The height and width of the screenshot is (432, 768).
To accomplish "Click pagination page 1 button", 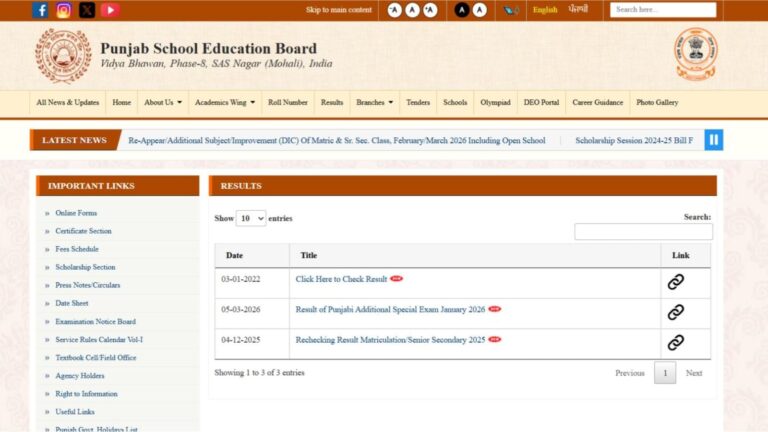I will (665, 373).
